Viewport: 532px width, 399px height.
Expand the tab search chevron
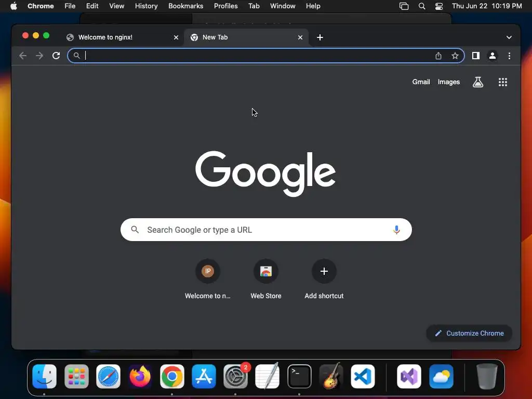pyautogui.click(x=509, y=37)
